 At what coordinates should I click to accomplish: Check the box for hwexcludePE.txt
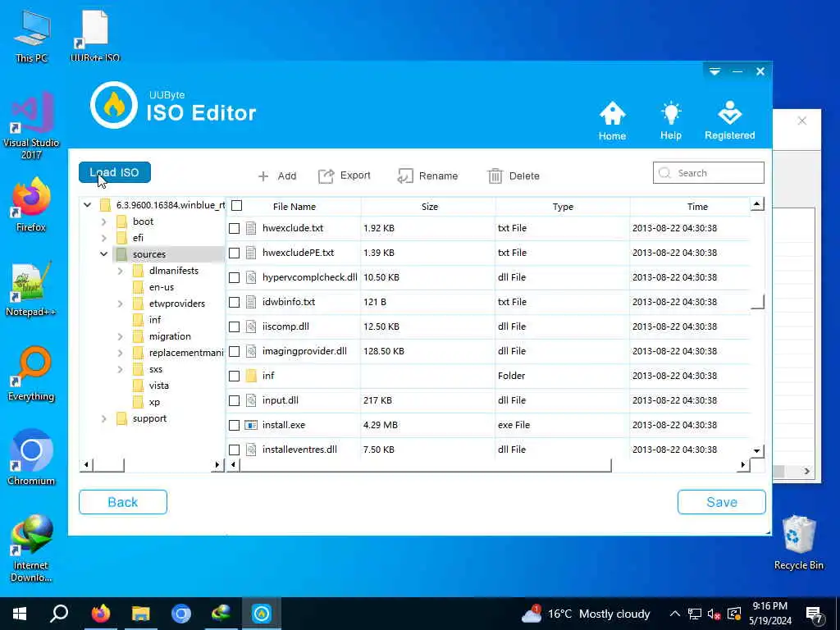pyautogui.click(x=234, y=253)
